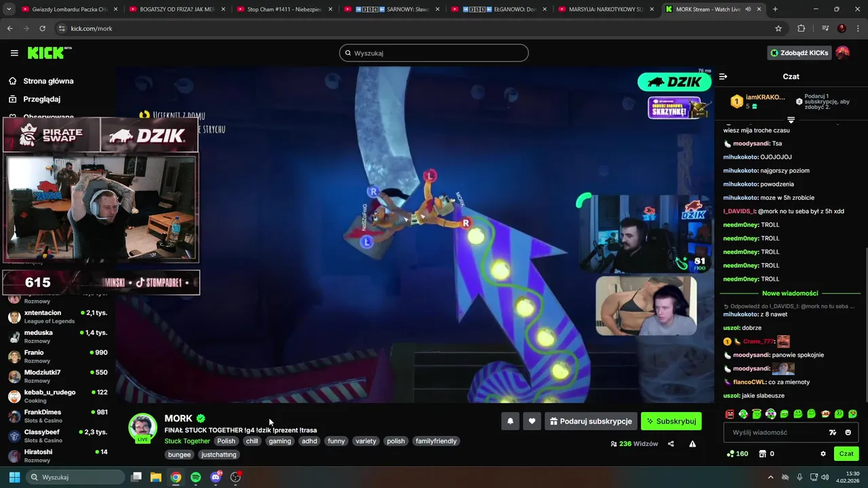Click the funny tag
The height and width of the screenshot is (488, 868).
(x=336, y=441)
